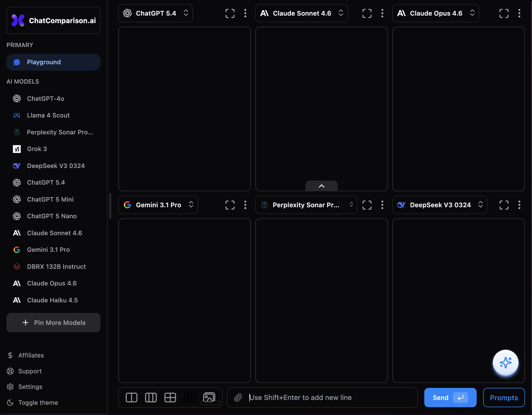
Task: Open the Gemini 3.1 Pro model selector
Action: point(158,205)
